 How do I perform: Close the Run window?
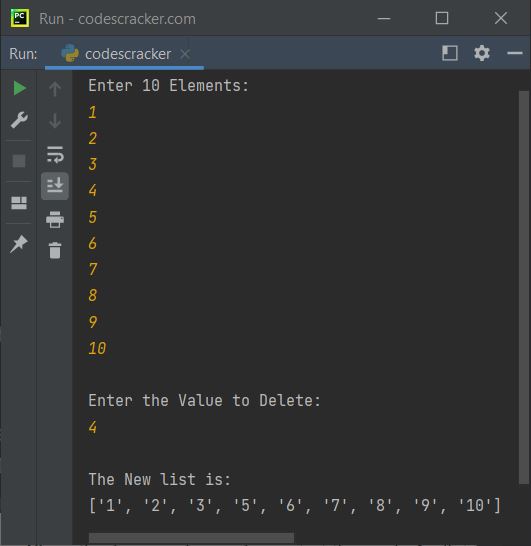click(501, 18)
